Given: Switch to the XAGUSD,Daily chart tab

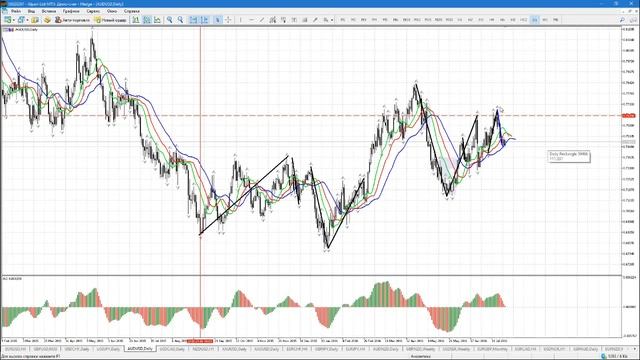Looking at the screenshot, I should point(266,349).
